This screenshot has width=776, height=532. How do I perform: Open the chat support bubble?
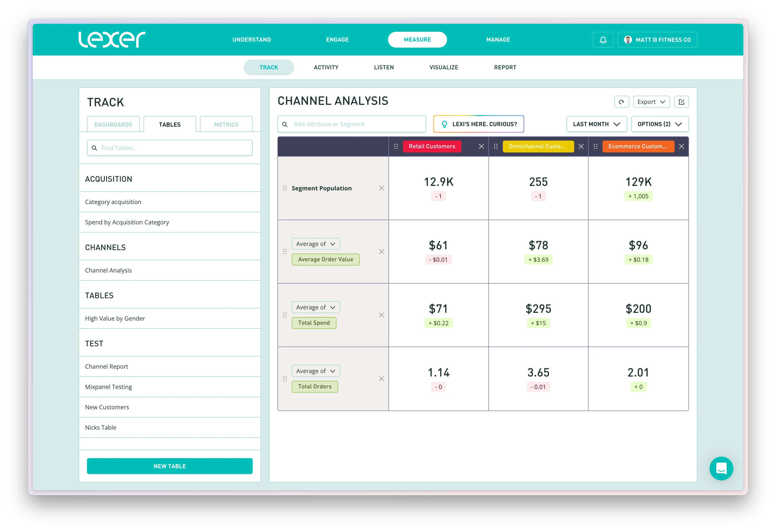721,468
